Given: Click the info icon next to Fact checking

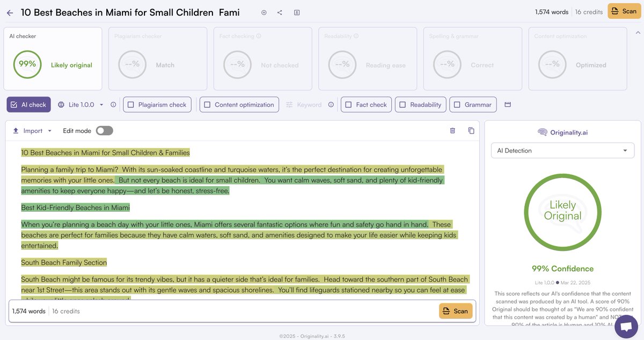Looking at the screenshot, I should [259, 36].
